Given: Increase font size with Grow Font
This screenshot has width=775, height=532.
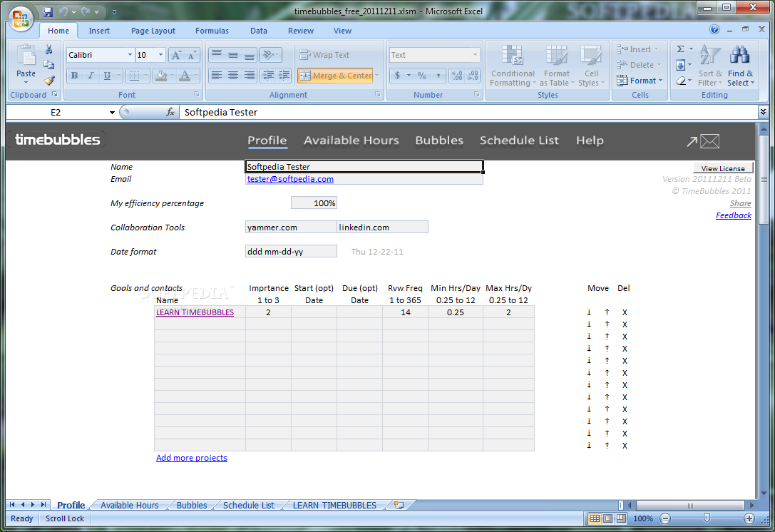Looking at the screenshot, I should pyautogui.click(x=176, y=55).
